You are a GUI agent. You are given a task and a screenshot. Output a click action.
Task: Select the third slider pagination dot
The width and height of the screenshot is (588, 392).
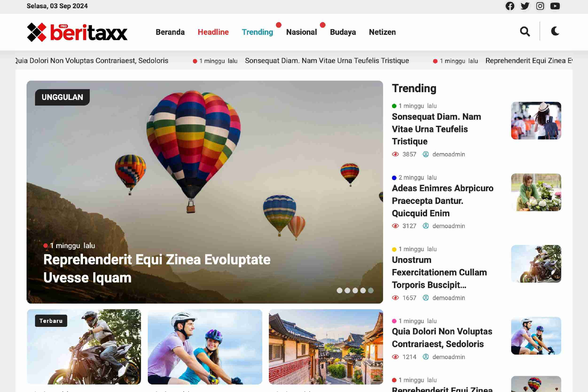[355, 290]
